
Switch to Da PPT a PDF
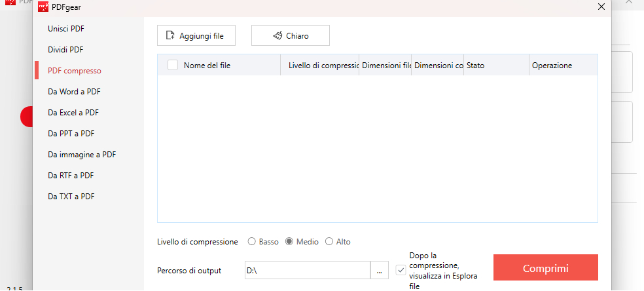coord(71,134)
